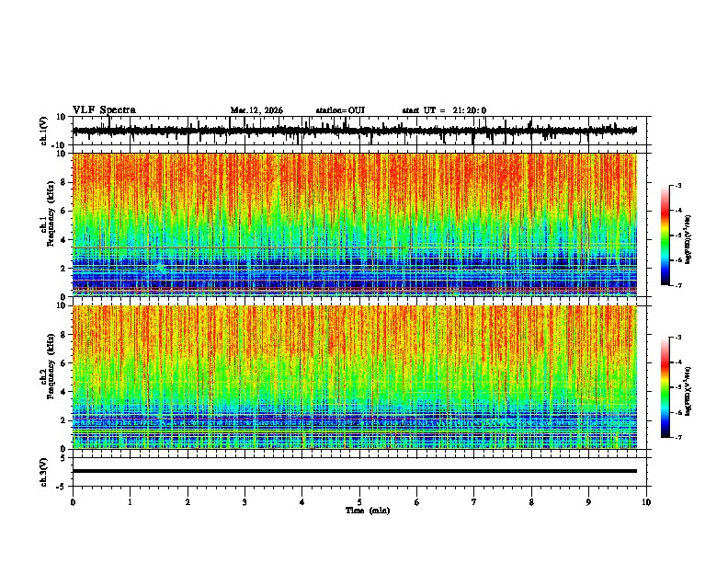Click the "ch.3(V)" axis label

pyautogui.click(x=44, y=472)
